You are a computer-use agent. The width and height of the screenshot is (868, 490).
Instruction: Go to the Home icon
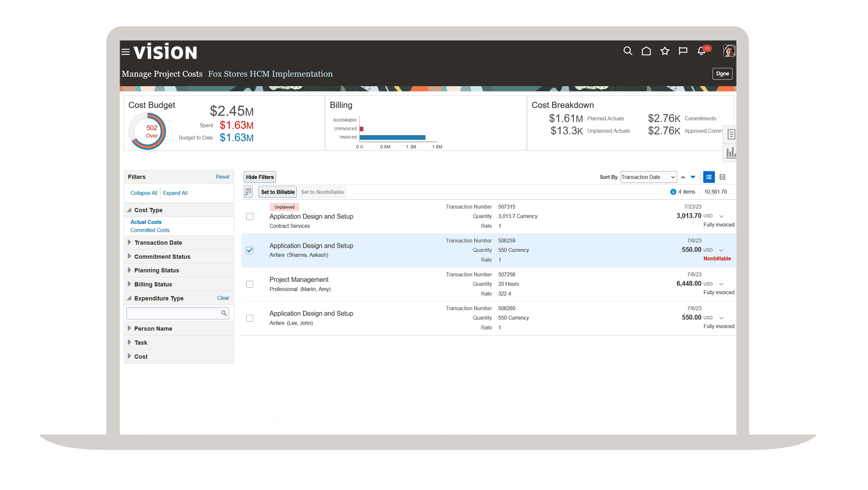646,51
